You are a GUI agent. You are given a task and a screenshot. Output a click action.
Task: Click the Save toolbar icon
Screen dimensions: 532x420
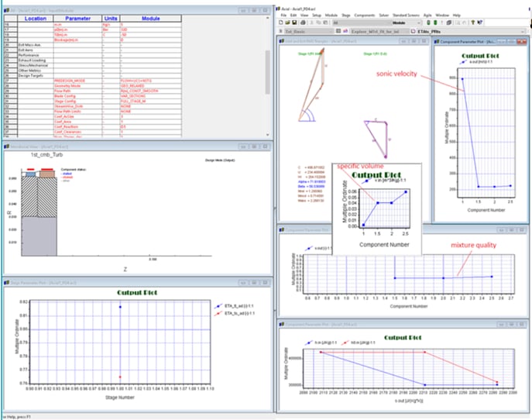(293, 23)
